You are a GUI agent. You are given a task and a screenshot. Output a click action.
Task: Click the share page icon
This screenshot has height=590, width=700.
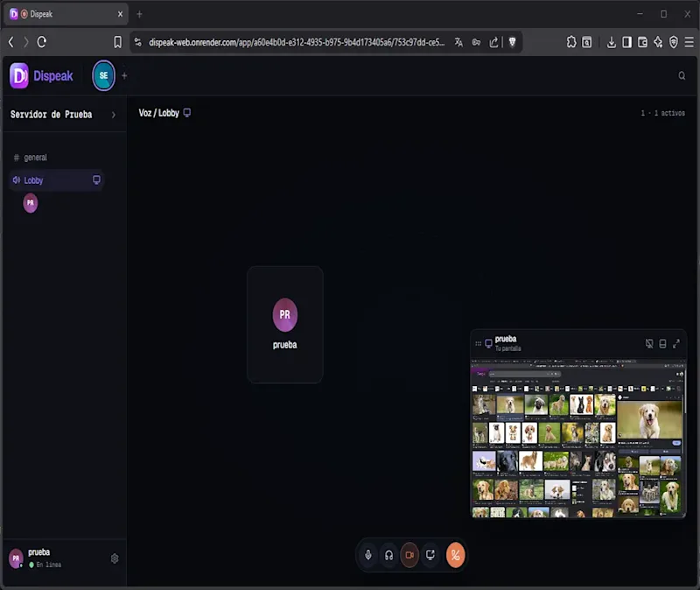pos(493,42)
